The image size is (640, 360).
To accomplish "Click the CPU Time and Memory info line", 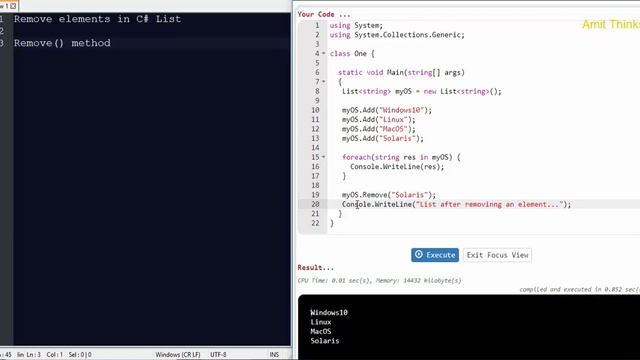I will (379, 280).
